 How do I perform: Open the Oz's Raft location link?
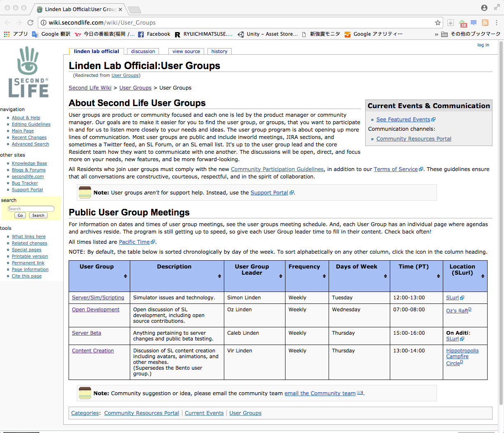click(x=457, y=310)
